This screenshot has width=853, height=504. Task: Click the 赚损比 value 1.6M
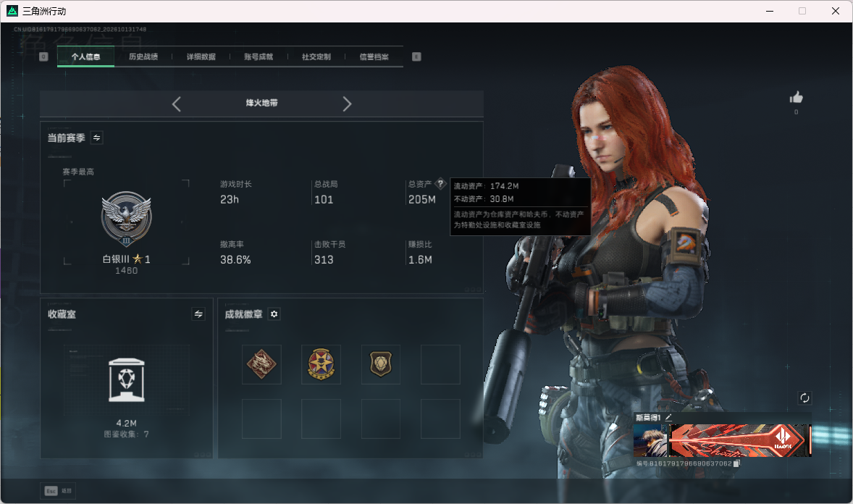[421, 260]
